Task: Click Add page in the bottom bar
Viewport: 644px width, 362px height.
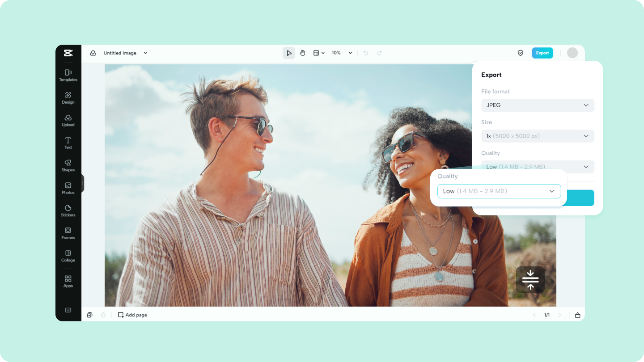Action: tap(132, 315)
